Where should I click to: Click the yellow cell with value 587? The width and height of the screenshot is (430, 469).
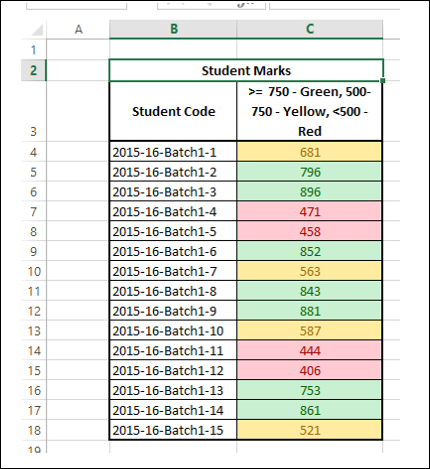point(309,331)
